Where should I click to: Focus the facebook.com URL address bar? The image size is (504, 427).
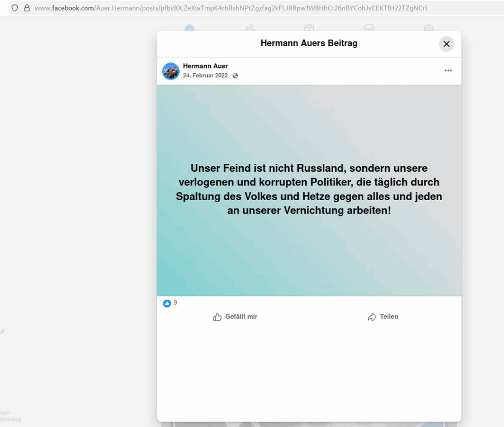point(230,8)
